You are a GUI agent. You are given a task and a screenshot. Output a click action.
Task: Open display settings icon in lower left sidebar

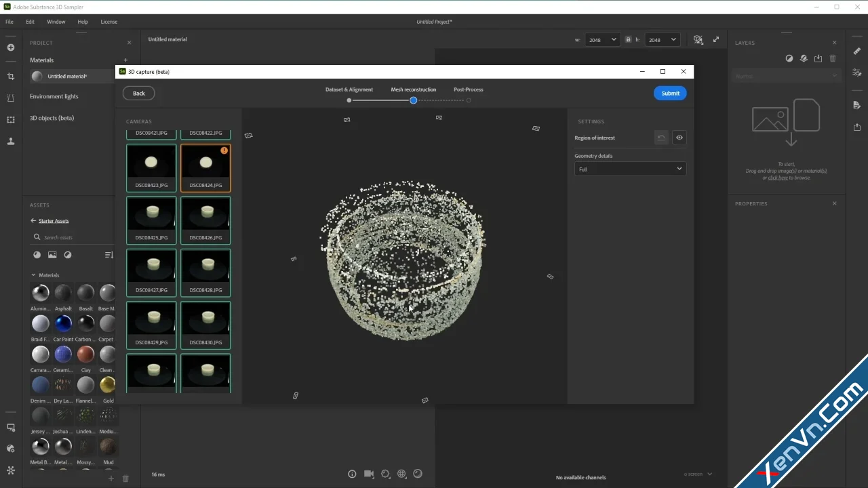point(11,428)
